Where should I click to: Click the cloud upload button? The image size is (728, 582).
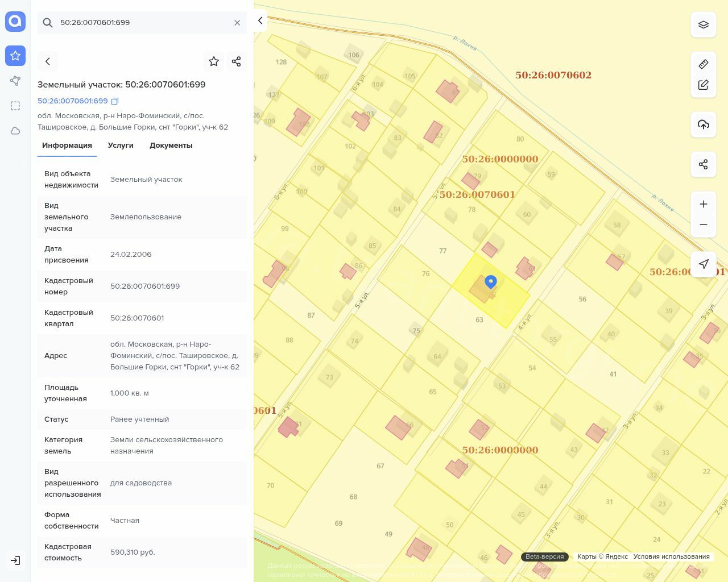point(704,124)
